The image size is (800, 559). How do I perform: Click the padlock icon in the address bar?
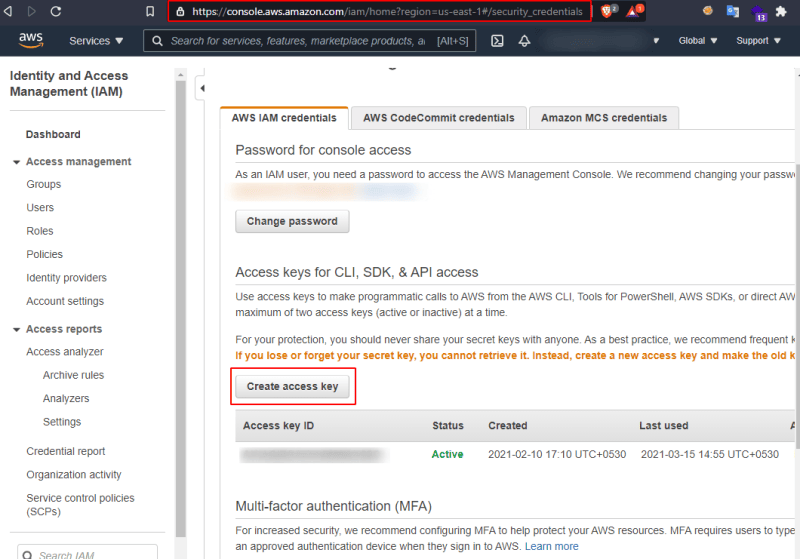pyautogui.click(x=181, y=11)
